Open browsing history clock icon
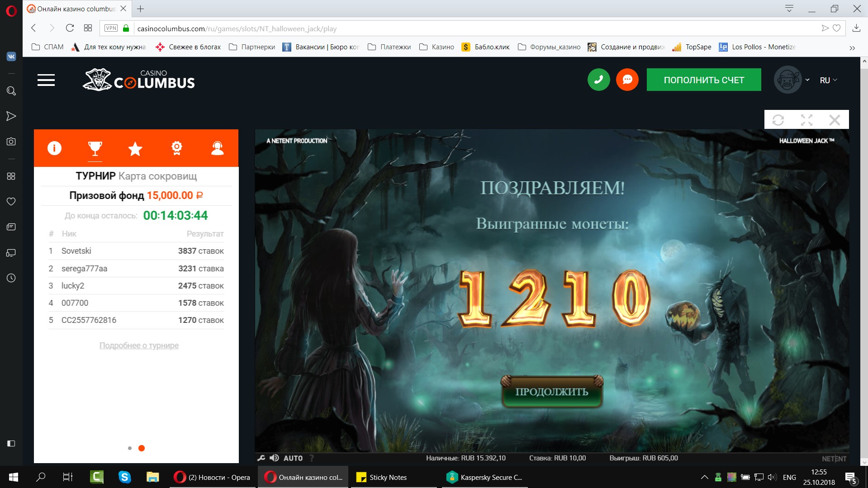The height and width of the screenshot is (488, 868). coord(11,278)
